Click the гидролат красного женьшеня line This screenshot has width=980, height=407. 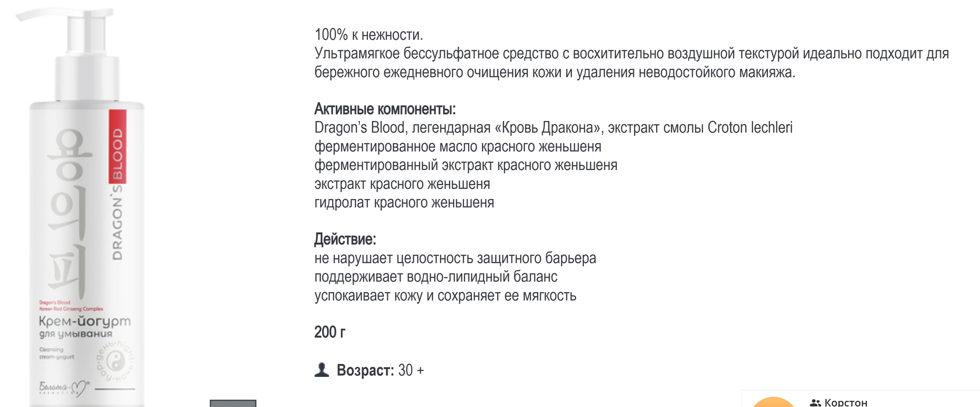(x=404, y=203)
